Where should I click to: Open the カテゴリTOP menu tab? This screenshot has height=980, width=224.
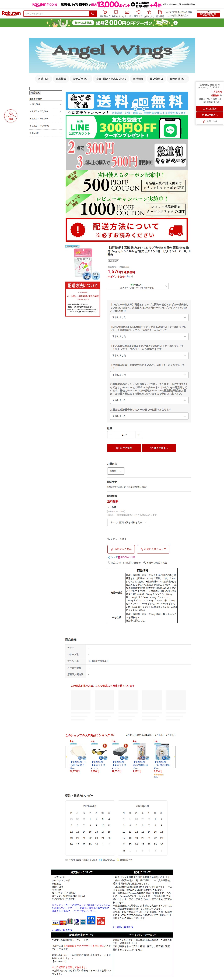(81, 79)
